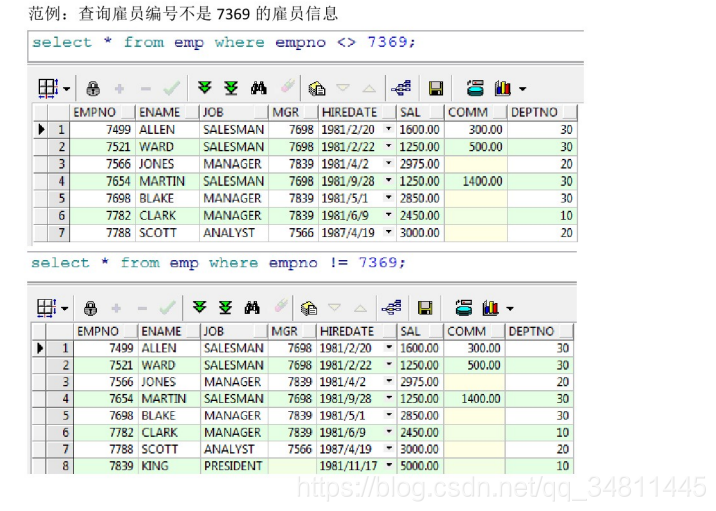Click JOB column header in != query grid
Screen dimensions: 716x511
[x=234, y=331]
